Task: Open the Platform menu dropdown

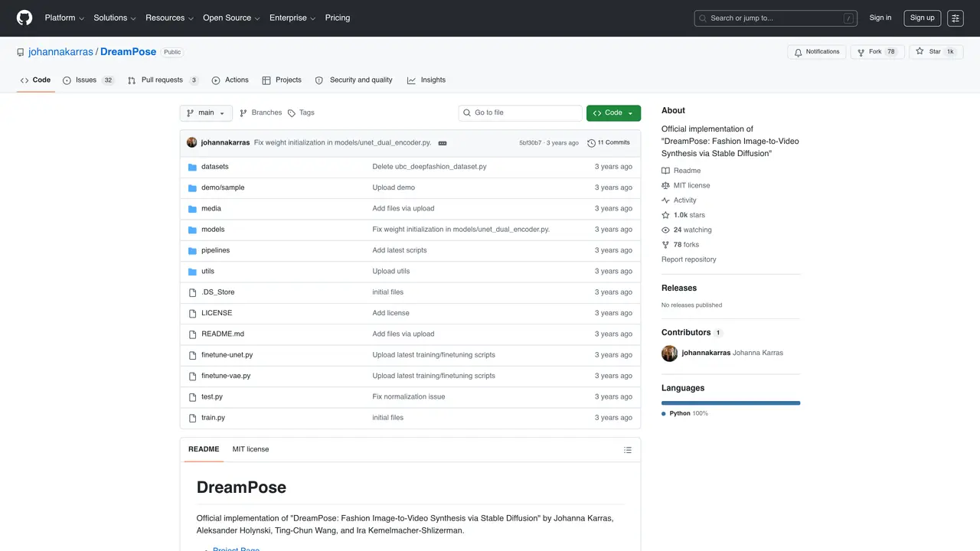Action: (64, 18)
